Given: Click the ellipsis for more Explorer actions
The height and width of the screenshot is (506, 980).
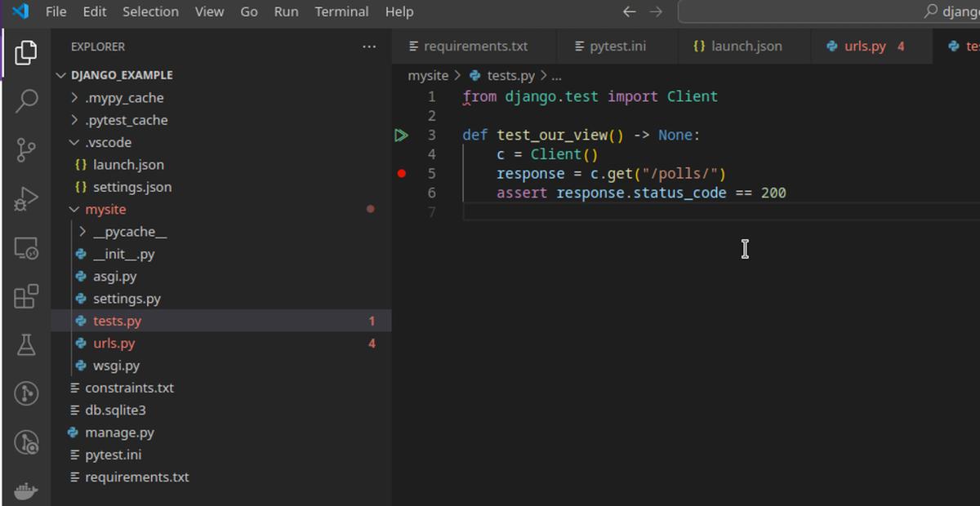Looking at the screenshot, I should coord(369,47).
